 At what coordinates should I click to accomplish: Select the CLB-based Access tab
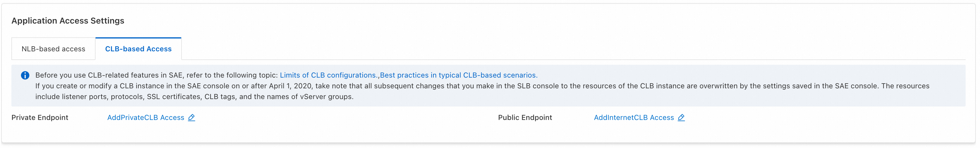138,49
